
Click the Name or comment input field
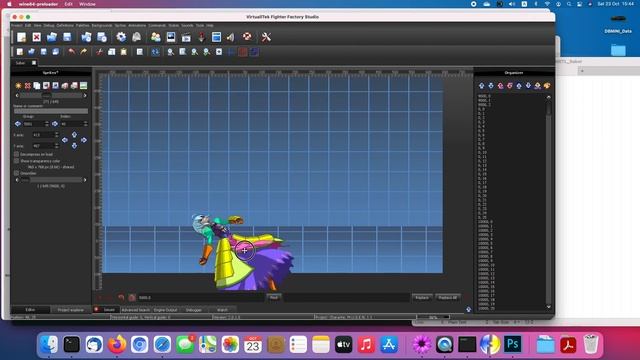(x=51, y=111)
